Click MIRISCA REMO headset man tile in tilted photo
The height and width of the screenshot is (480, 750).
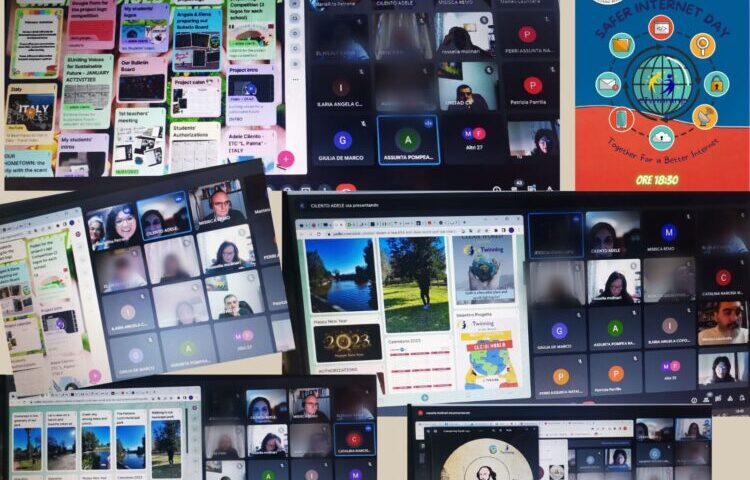click(x=219, y=206)
